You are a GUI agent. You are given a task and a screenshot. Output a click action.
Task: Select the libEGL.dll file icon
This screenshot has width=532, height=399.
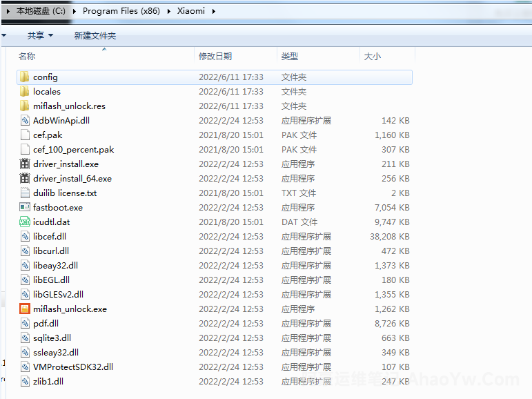25,280
